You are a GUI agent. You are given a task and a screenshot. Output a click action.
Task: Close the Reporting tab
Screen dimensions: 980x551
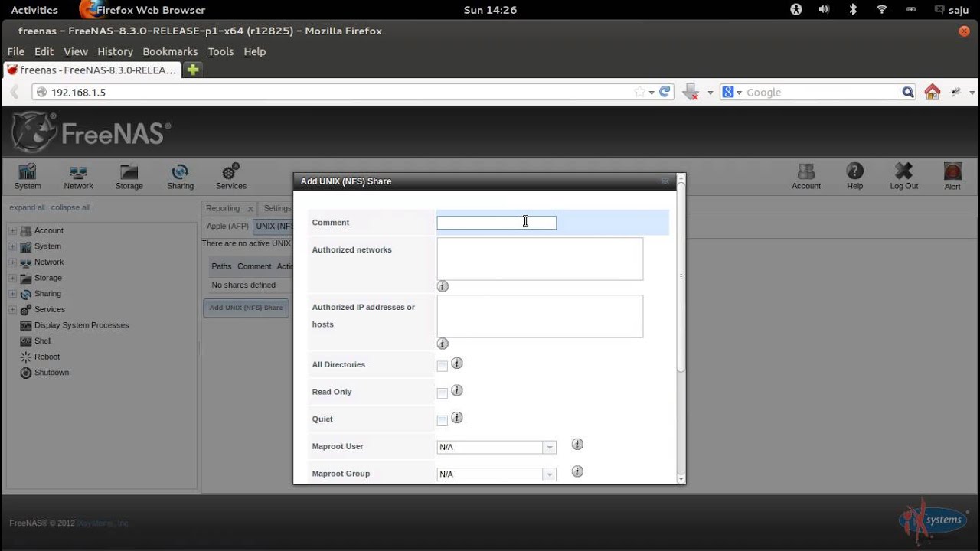point(250,208)
